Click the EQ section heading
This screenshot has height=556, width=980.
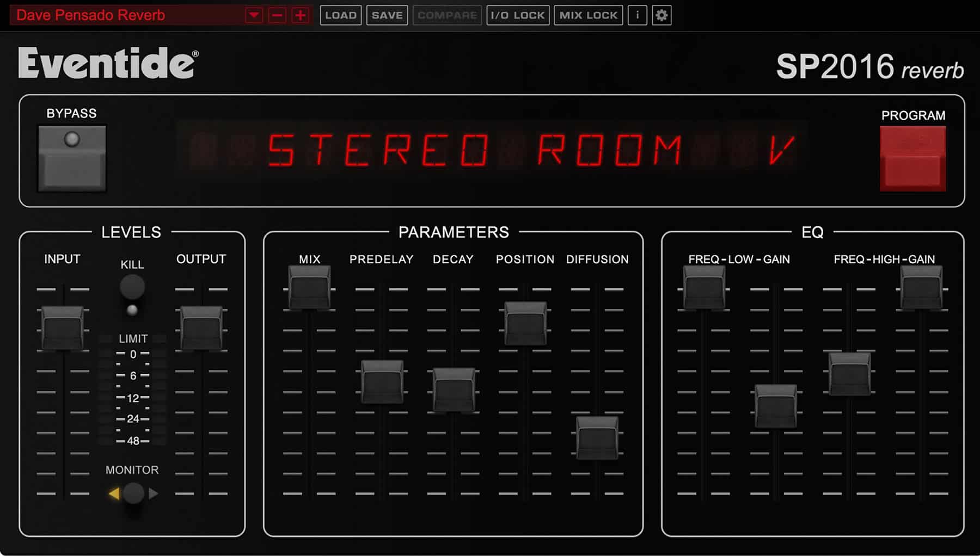812,233
